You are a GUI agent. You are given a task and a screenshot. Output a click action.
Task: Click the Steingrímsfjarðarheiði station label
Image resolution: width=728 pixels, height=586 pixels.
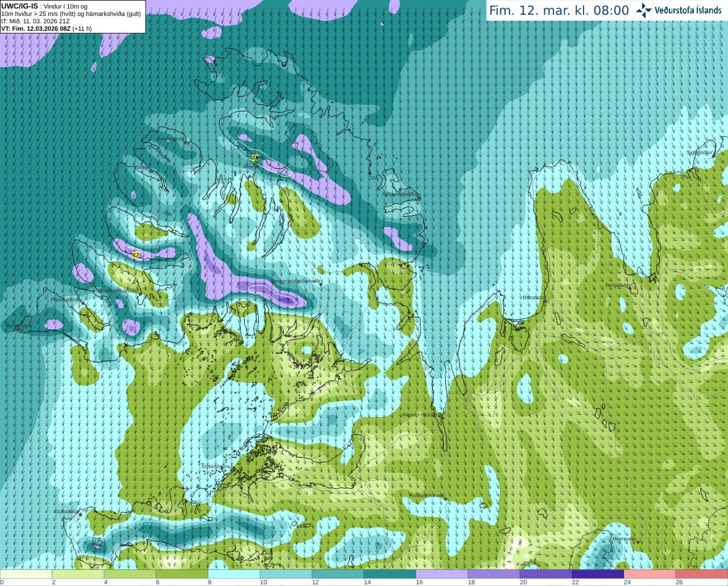(296, 281)
